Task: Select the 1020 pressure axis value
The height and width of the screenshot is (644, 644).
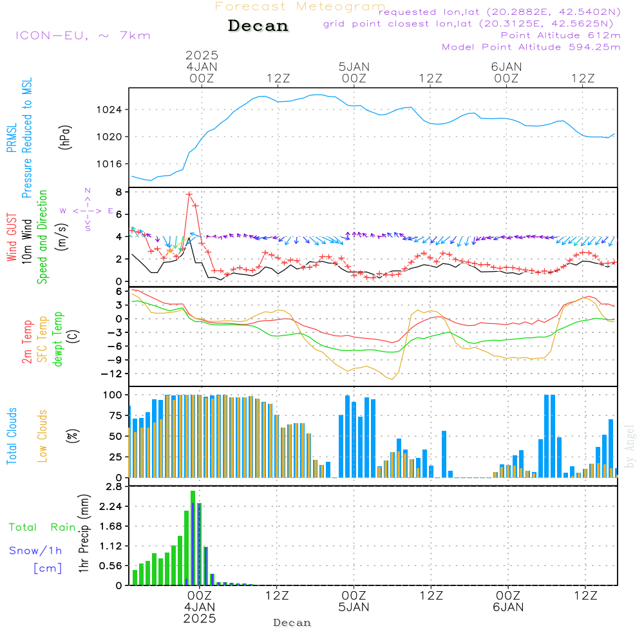Action: (x=109, y=137)
